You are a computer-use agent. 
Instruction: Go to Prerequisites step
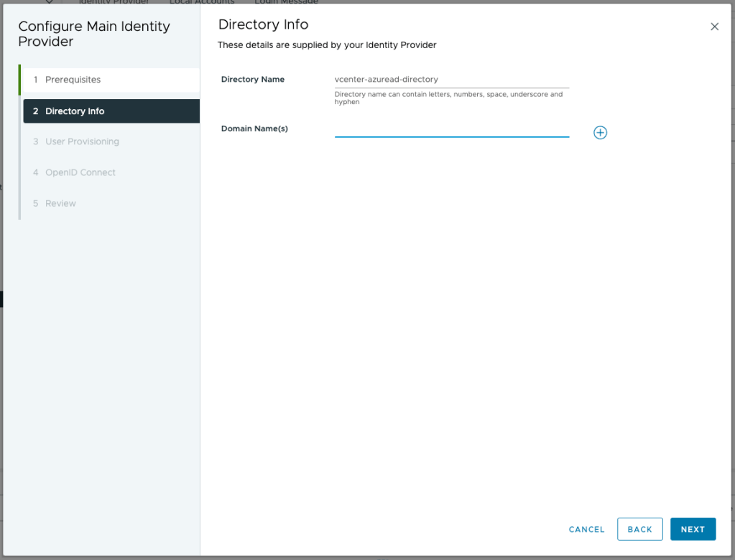(73, 80)
